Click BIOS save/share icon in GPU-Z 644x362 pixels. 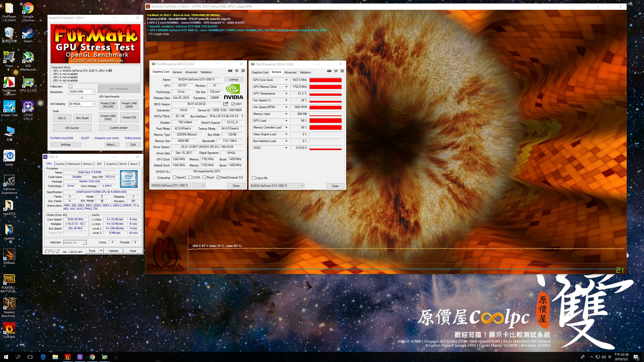[226, 104]
